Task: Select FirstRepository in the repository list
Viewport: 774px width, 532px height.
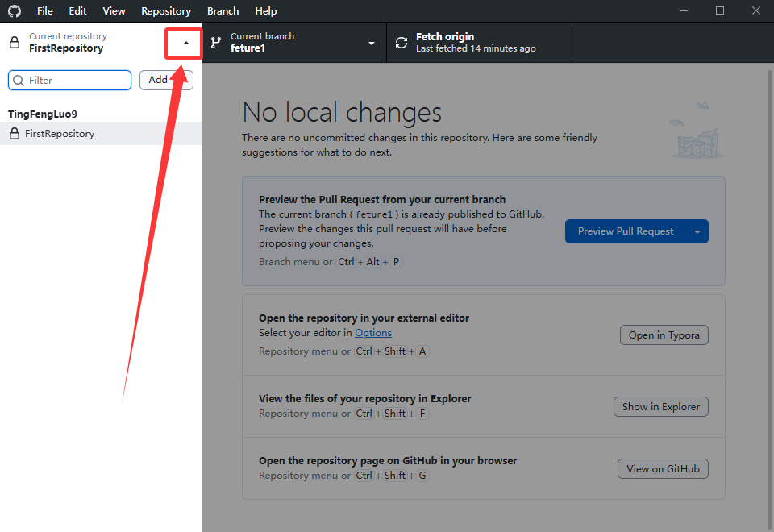Action: click(x=60, y=134)
